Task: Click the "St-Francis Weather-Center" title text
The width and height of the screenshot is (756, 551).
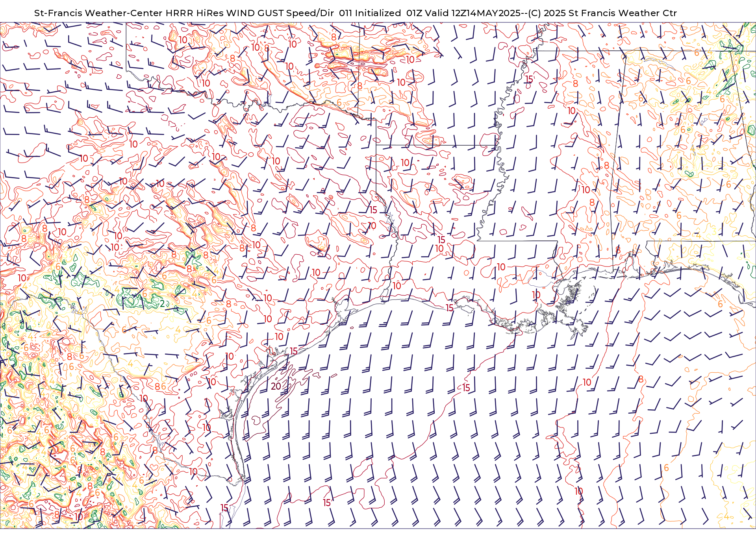Action: tap(98, 13)
